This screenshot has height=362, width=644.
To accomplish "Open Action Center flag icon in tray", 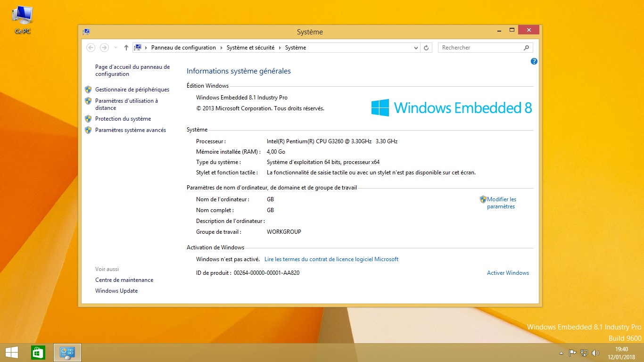I will click(x=573, y=353).
